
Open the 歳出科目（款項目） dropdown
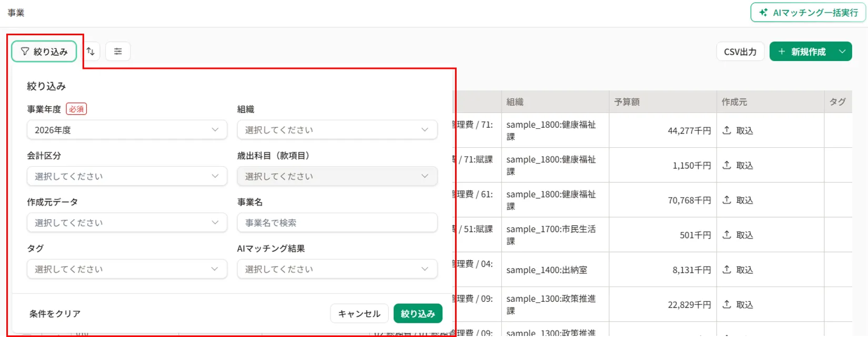(337, 176)
